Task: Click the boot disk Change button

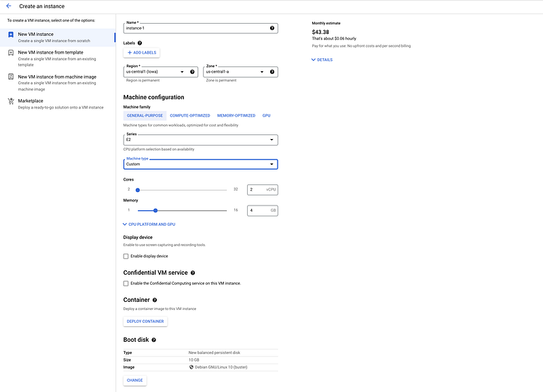Action: tap(134, 380)
